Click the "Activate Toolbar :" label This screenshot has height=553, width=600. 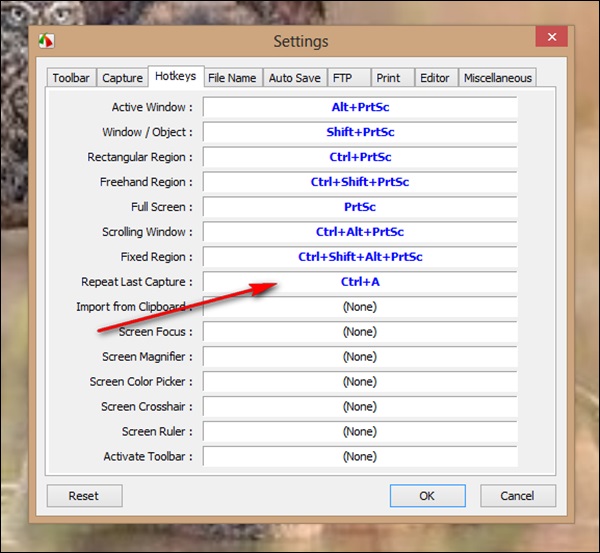pyautogui.click(x=148, y=457)
